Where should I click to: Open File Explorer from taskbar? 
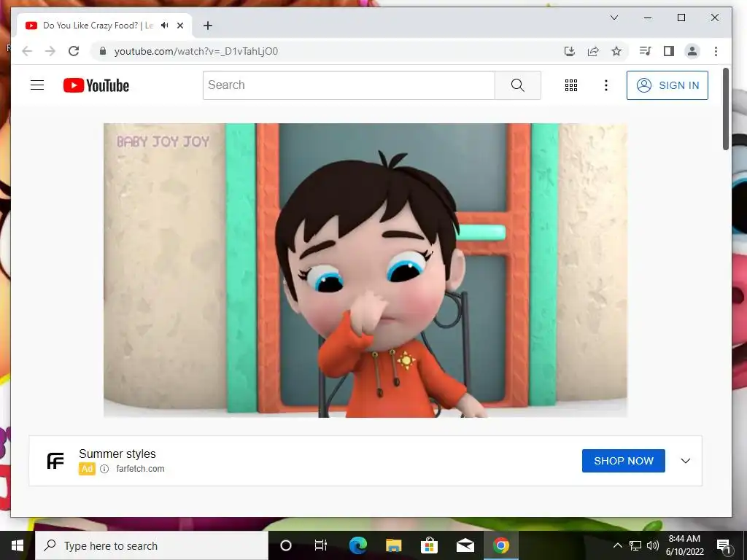tap(393, 545)
